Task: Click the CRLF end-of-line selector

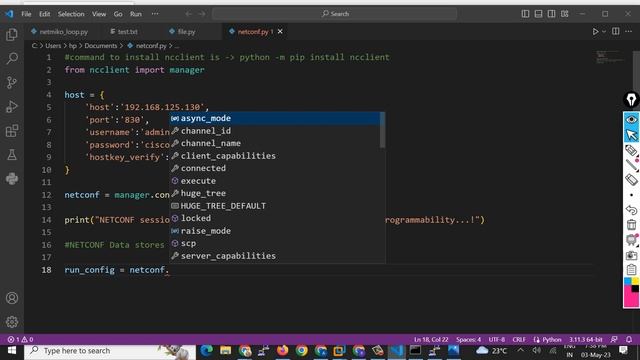Action: 519,339
